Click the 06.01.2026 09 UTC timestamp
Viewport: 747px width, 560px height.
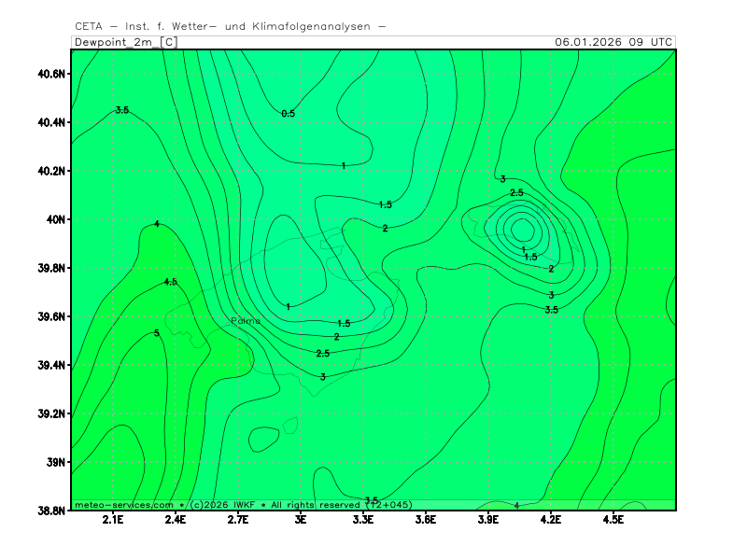click(x=613, y=42)
